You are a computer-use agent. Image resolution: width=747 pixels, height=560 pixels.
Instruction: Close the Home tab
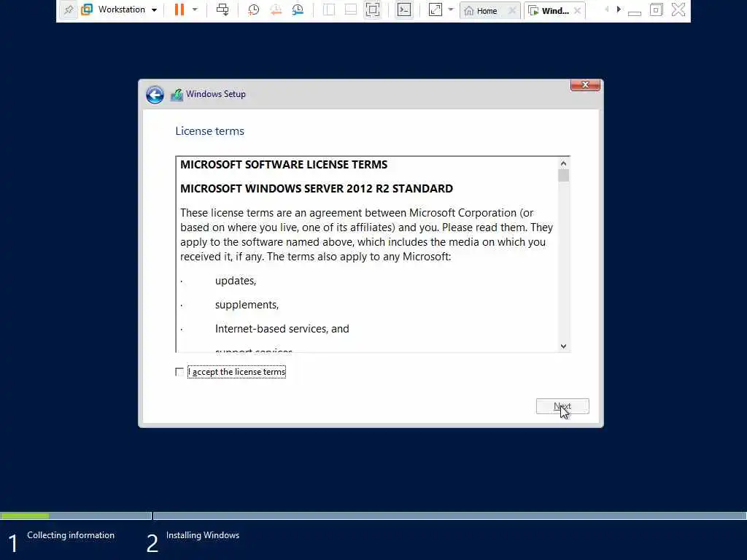coord(512,10)
